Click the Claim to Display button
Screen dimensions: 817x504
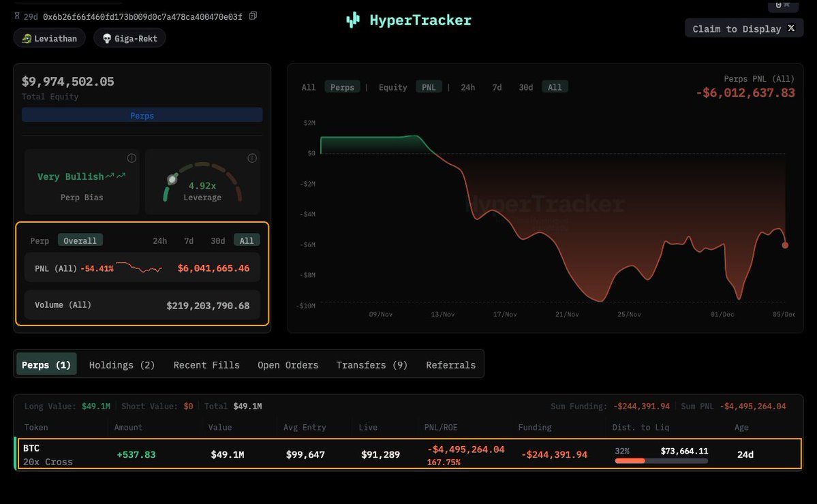736,29
